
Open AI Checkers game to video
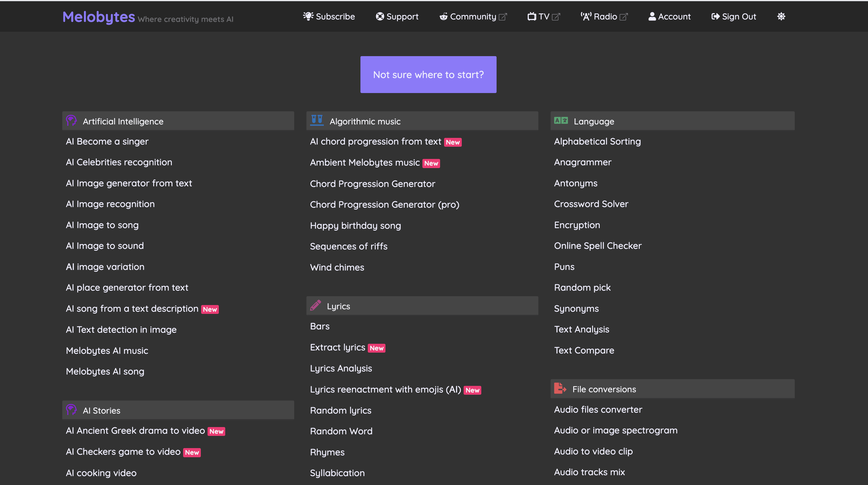[x=123, y=452]
